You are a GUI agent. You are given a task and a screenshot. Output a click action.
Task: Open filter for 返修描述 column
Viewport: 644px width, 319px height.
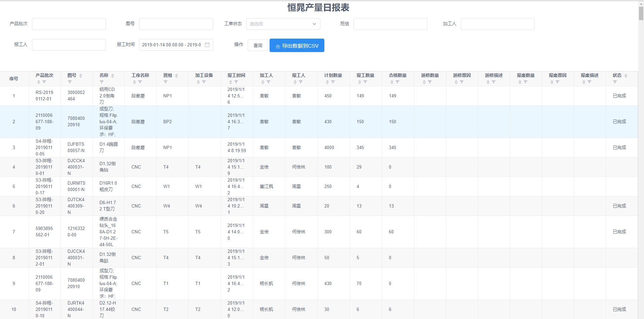coord(493,82)
